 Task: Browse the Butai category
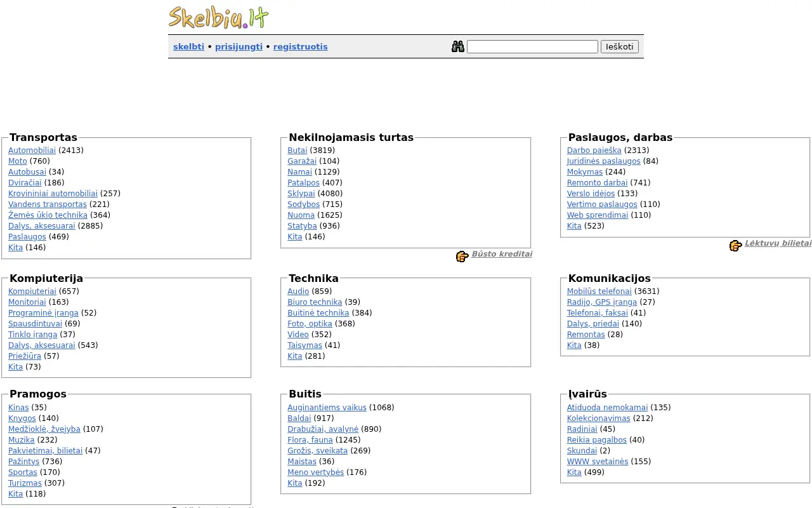(x=298, y=150)
